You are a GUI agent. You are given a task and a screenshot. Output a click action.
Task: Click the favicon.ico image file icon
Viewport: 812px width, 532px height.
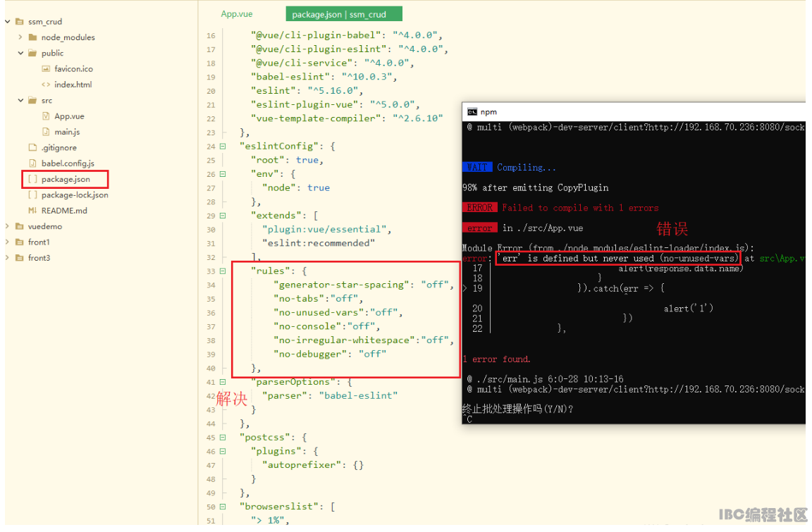pos(46,69)
